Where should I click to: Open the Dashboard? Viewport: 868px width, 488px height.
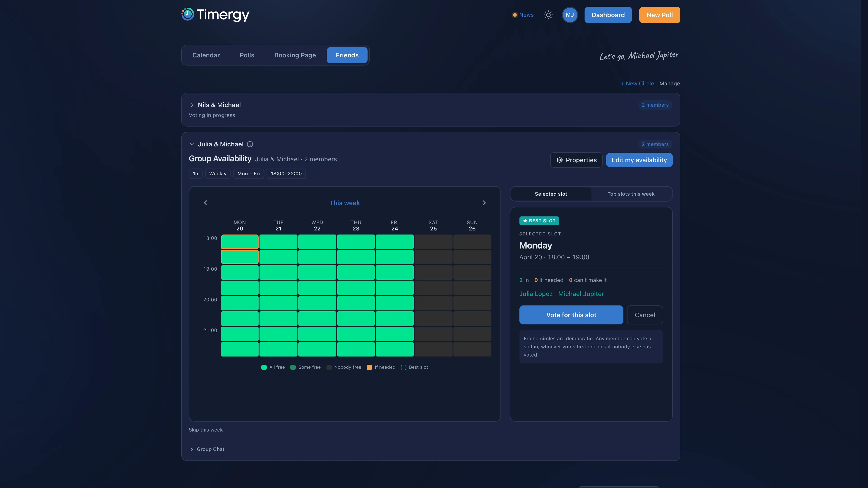(x=608, y=15)
